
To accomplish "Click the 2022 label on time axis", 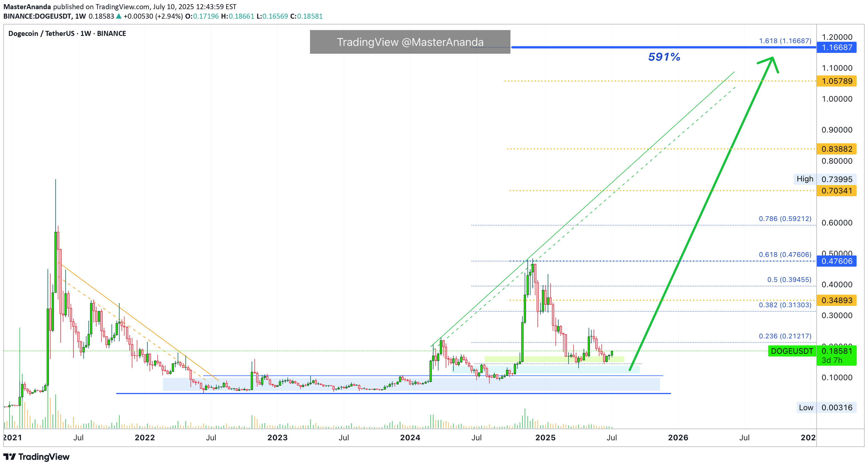I will coord(145,438).
